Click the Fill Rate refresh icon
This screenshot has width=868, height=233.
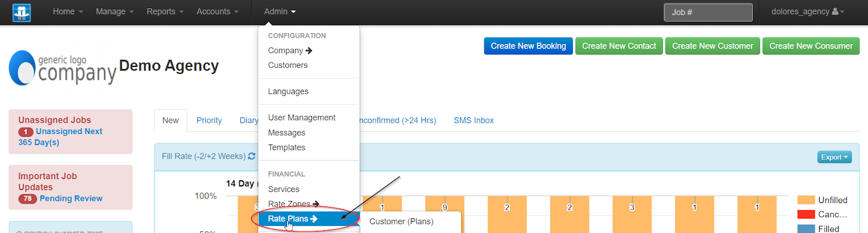(x=252, y=156)
